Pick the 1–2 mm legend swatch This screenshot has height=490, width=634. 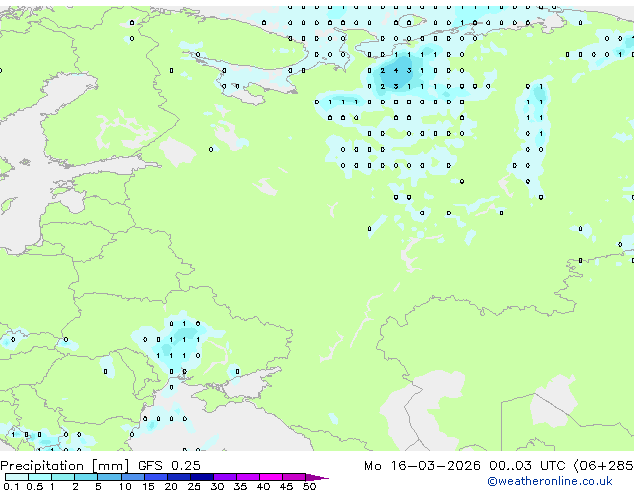[x=63, y=477]
